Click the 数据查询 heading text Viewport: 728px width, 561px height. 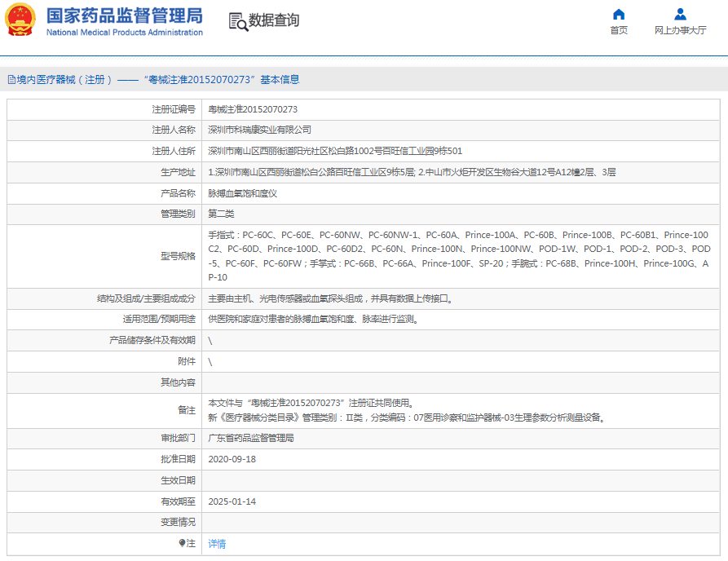tap(274, 21)
